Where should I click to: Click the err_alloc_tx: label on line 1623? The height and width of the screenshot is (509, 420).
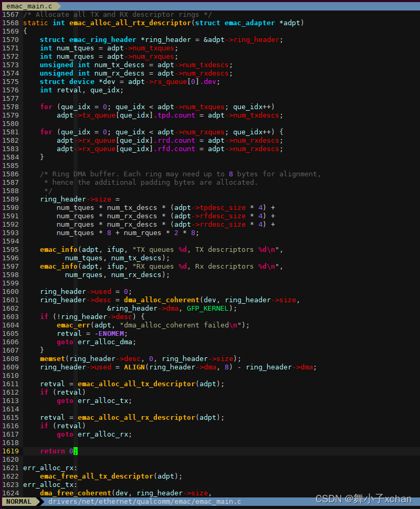[50, 485]
